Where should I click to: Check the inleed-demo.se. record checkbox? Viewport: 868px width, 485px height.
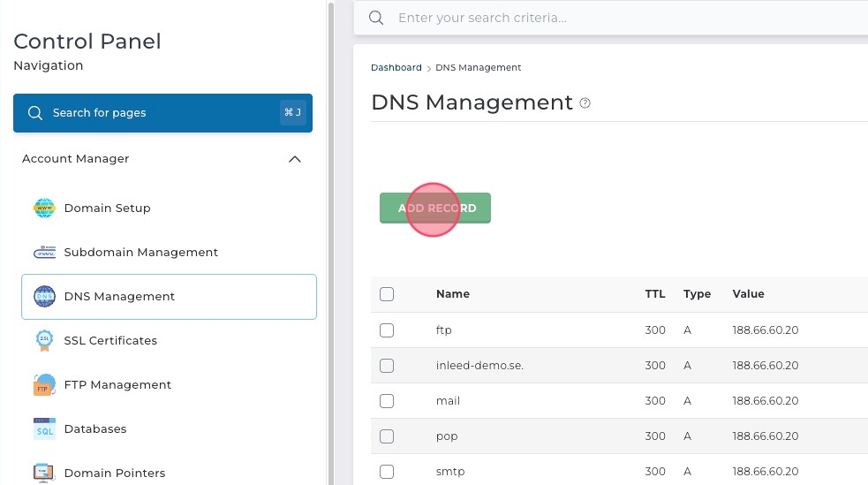coord(387,366)
